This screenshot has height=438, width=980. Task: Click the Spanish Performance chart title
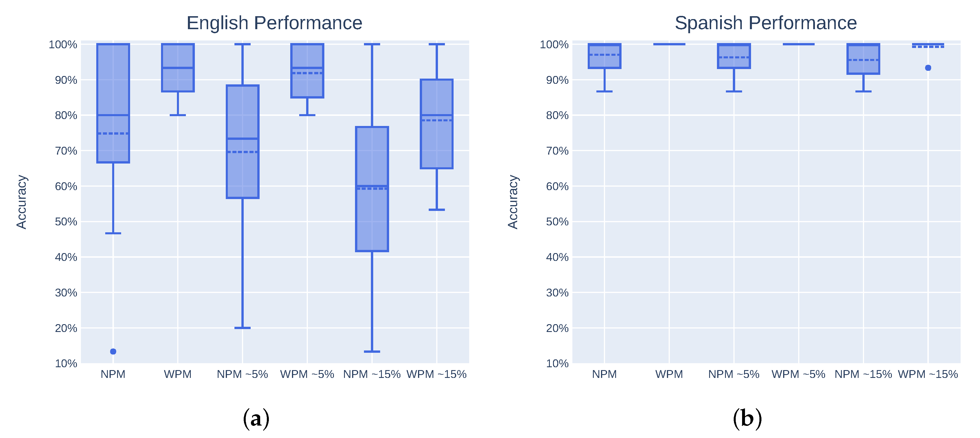765,23
